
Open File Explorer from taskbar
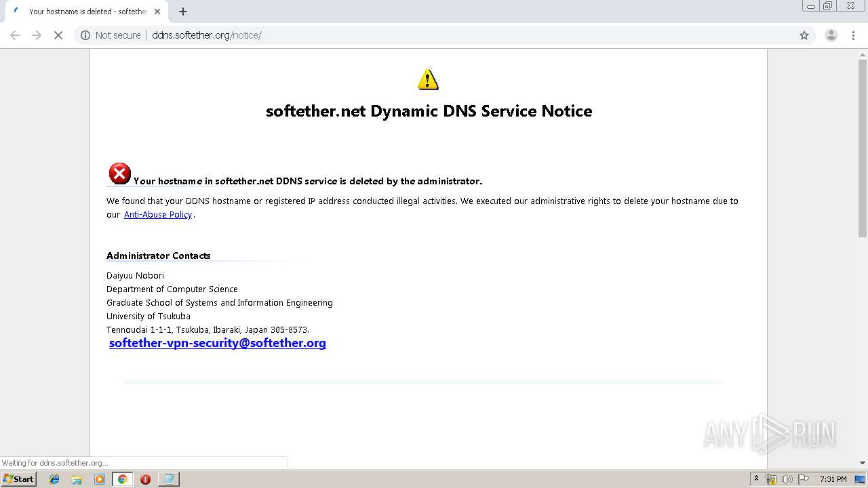[77, 479]
